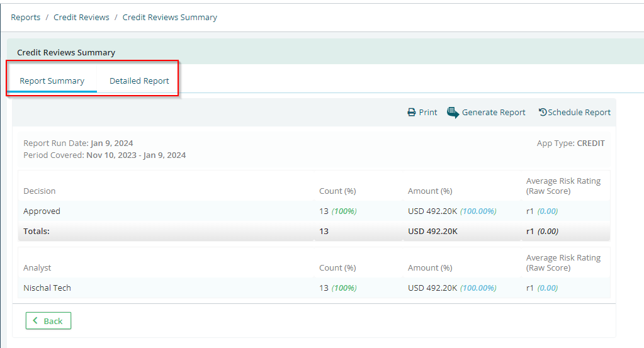Click the Print label

[x=428, y=113]
